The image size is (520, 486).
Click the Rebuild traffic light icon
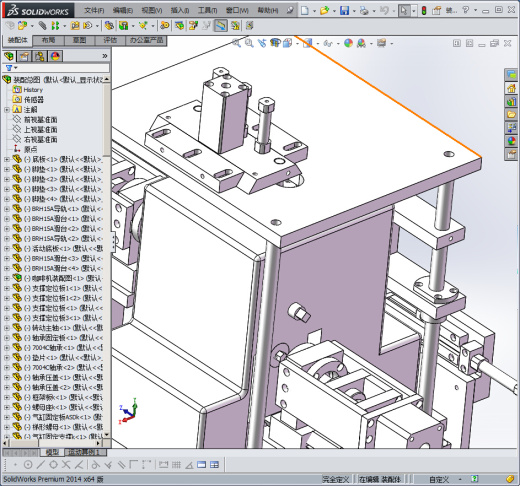(424, 11)
